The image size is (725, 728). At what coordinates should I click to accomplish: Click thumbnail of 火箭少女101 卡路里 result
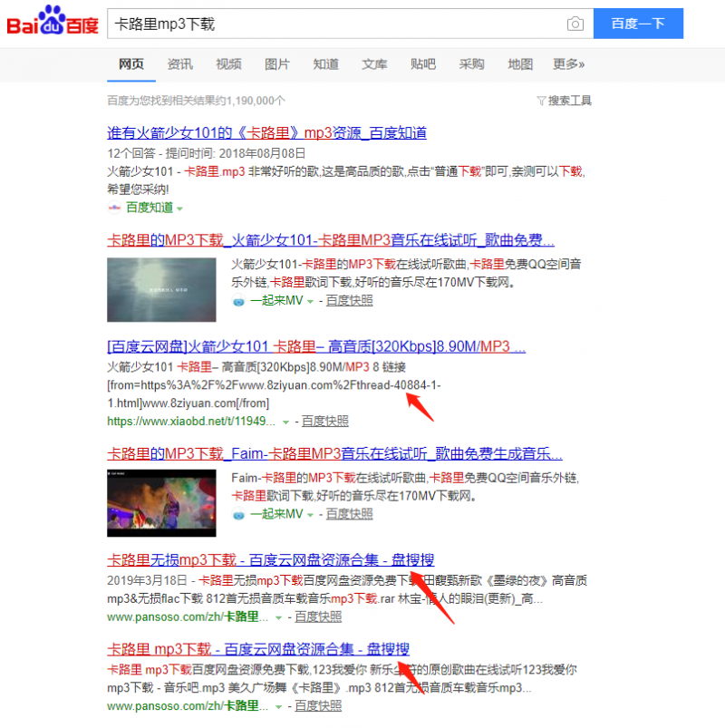coord(161,290)
